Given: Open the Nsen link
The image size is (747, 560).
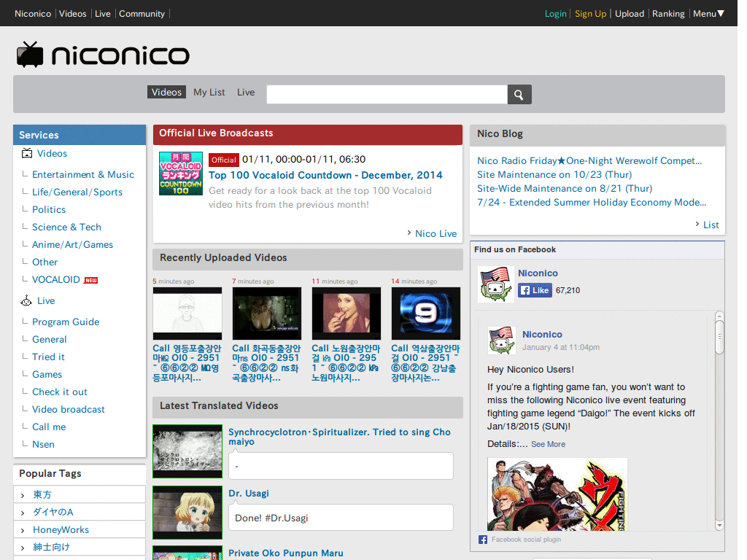Looking at the screenshot, I should pos(43,444).
